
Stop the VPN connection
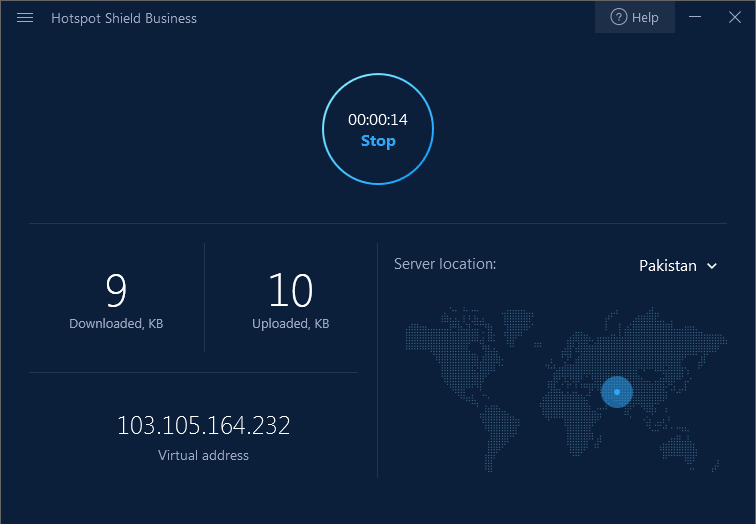point(378,141)
